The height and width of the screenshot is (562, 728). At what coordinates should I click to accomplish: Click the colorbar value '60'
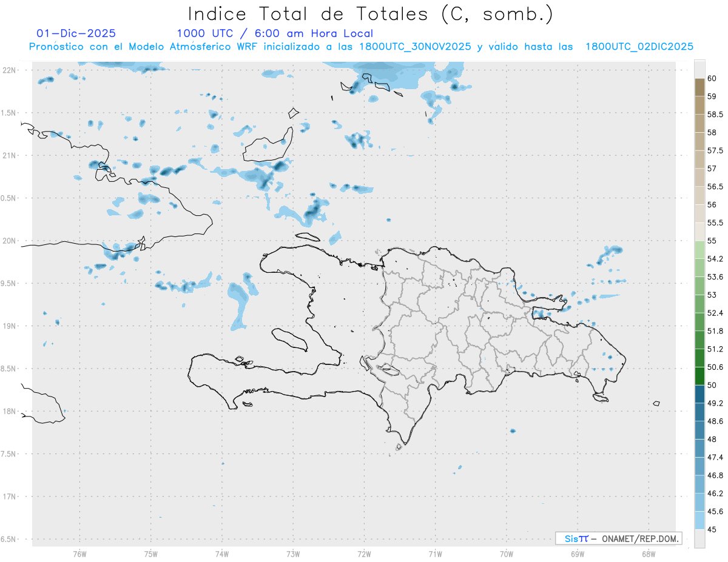pyautogui.click(x=712, y=78)
